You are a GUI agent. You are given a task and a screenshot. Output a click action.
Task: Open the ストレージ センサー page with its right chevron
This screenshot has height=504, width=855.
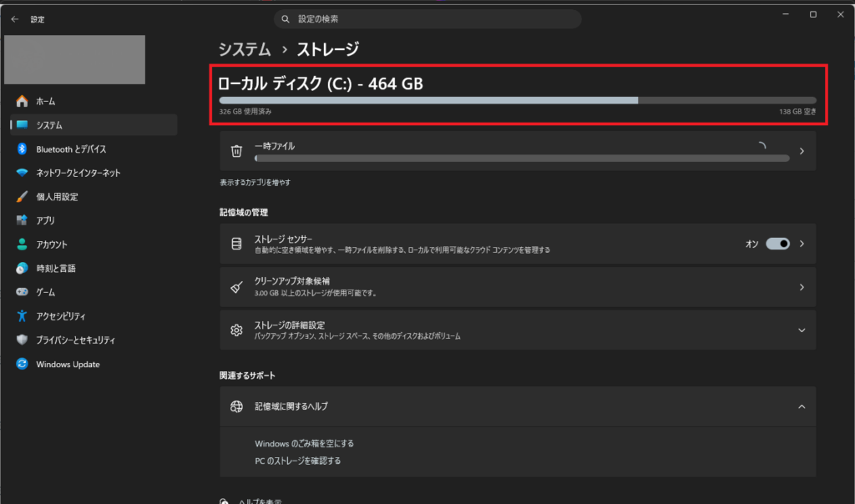point(802,244)
